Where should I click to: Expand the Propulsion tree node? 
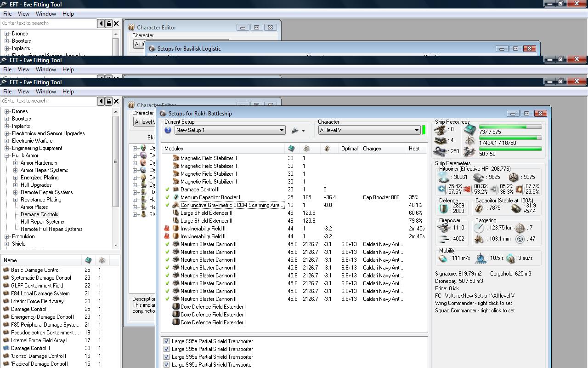coord(7,236)
